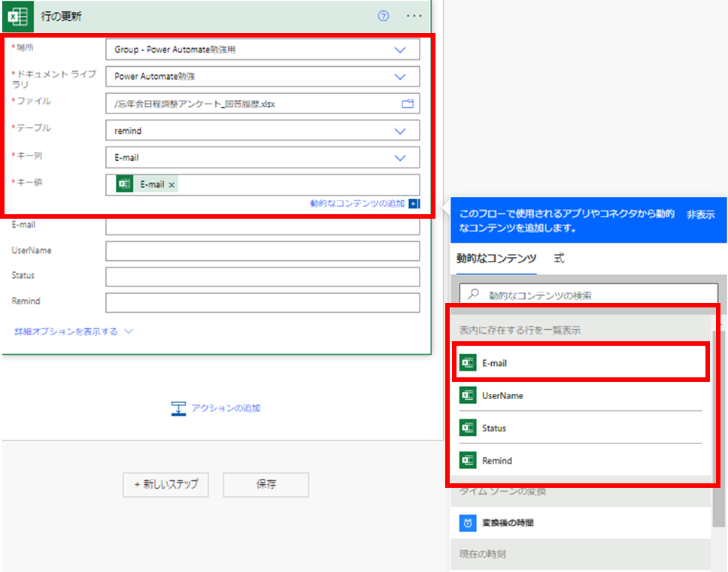Click the Excel icon beside E-mail in list
The height and width of the screenshot is (572, 728).
click(x=468, y=363)
